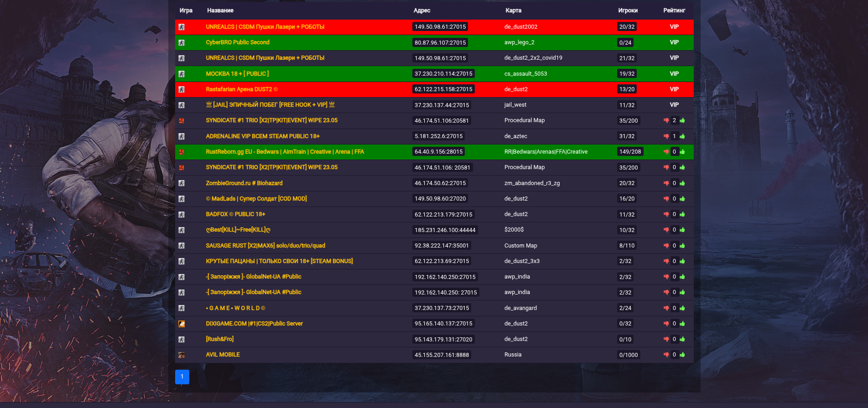Click the game icon beside МОСКВА 18 + [ PUBLIC ]
This screenshot has height=408, width=868.
[x=182, y=74]
